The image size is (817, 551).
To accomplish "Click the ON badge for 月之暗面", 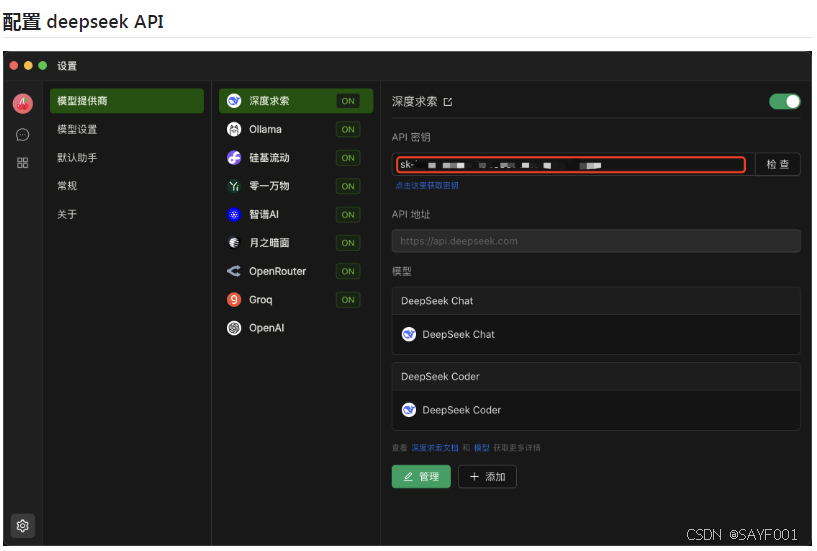I will pos(348,243).
